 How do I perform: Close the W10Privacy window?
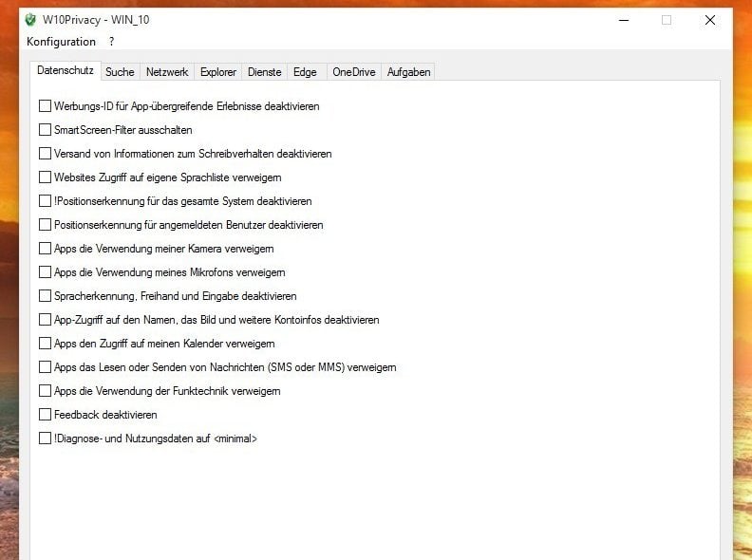[x=710, y=20]
